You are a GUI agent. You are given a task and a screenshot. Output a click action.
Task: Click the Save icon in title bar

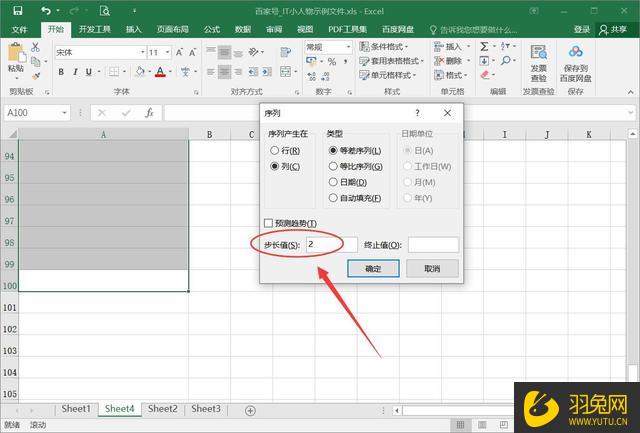click(18, 11)
